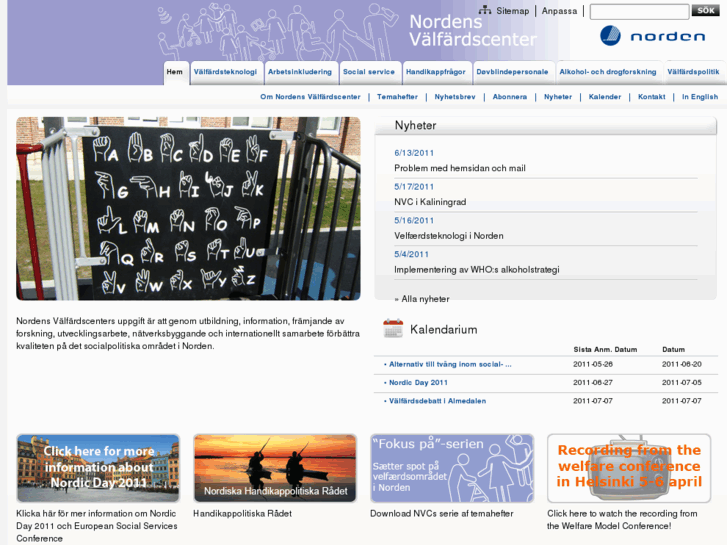Switch to the Välfärdsteknologi tab
Viewport: 727px width, 545px height.
pos(226,72)
